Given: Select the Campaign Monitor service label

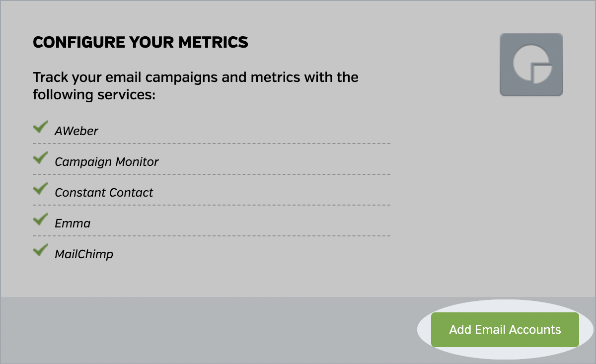Looking at the screenshot, I should click(x=107, y=162).
